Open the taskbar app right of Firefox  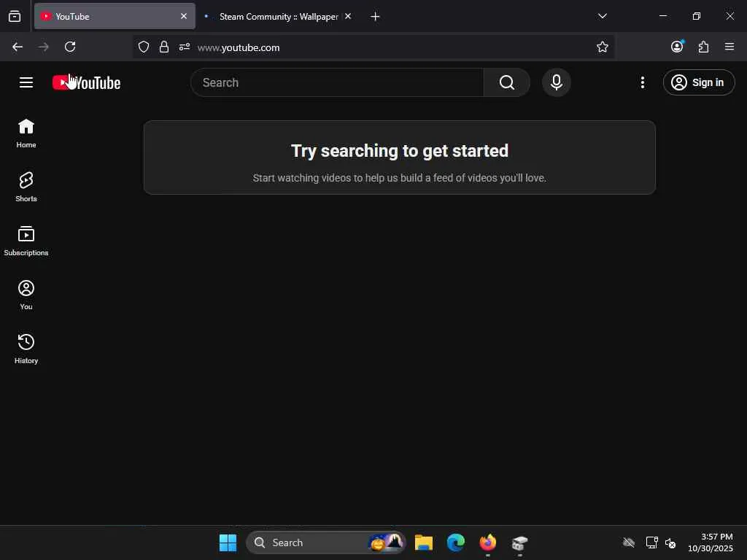tap(519, 542)
